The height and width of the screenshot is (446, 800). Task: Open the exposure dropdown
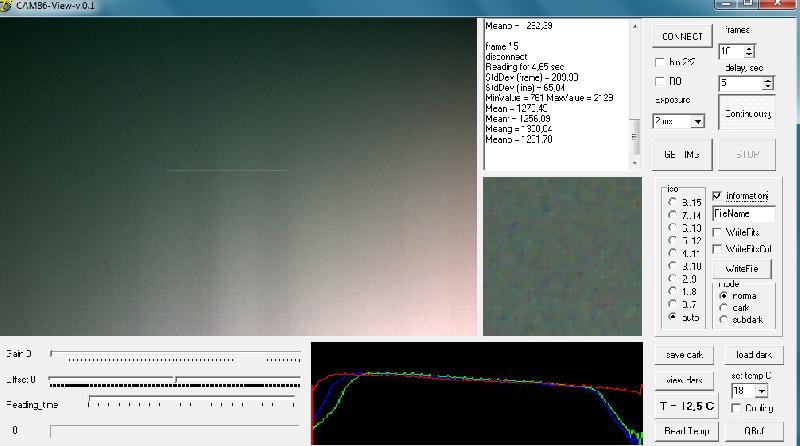697,121
